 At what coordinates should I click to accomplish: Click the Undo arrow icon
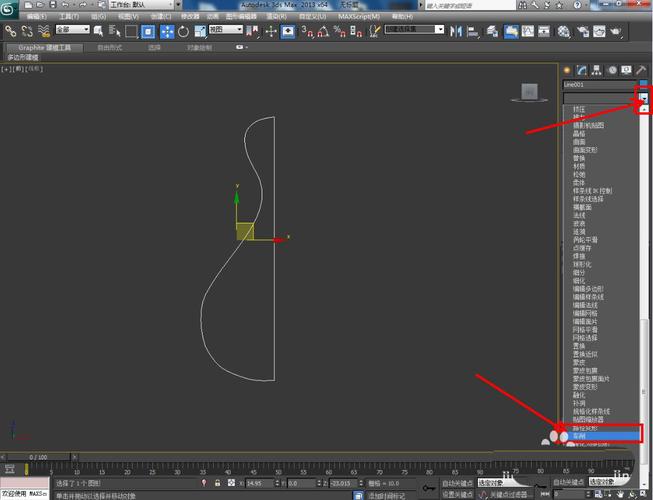(66, 5)
